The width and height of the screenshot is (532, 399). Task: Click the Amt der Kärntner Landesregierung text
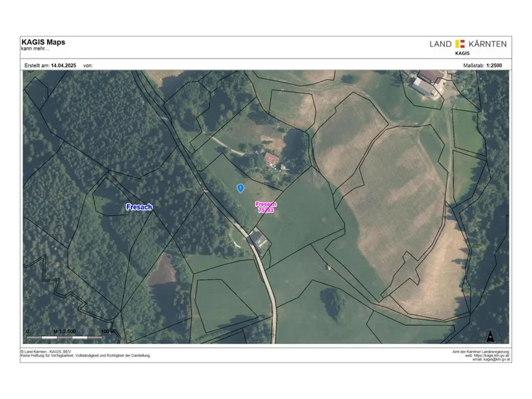476,352
